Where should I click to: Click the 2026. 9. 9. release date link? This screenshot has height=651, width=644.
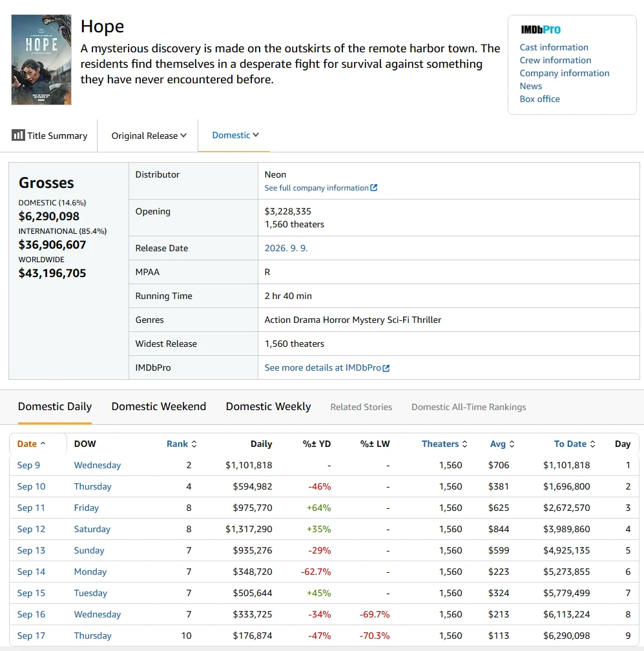[286, 248]
